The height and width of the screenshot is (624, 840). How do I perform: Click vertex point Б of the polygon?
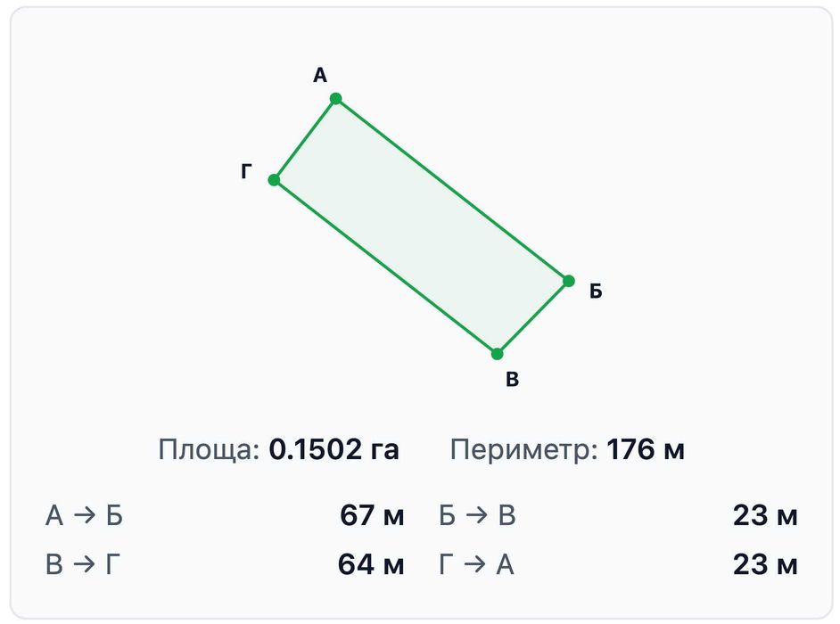coord(569,281)
